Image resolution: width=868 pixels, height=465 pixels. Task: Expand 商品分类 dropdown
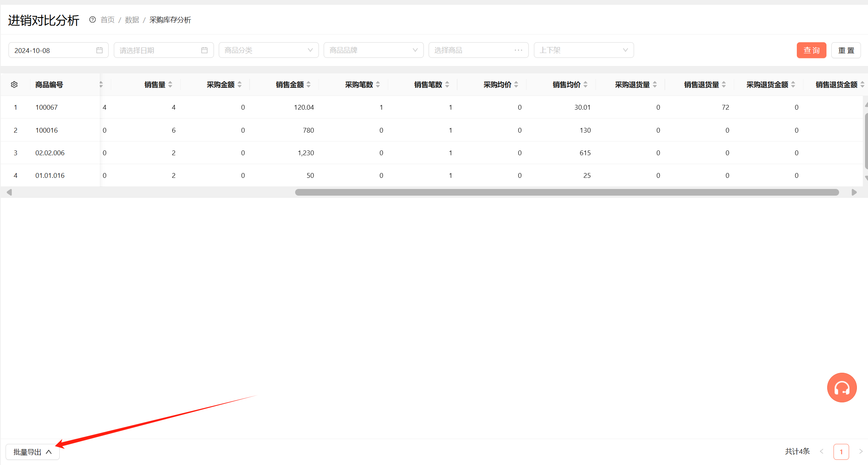pyautogui.click(x=269, y=50)
